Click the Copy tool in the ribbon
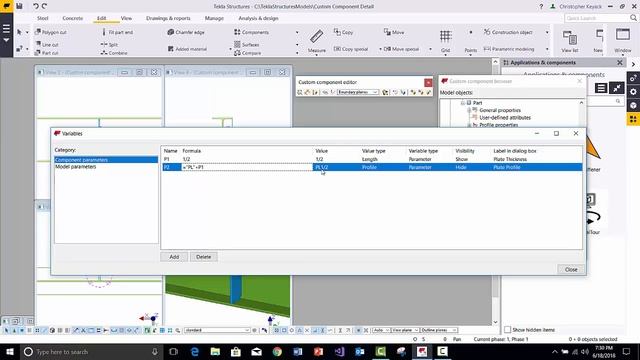 (x=344, y=32)
